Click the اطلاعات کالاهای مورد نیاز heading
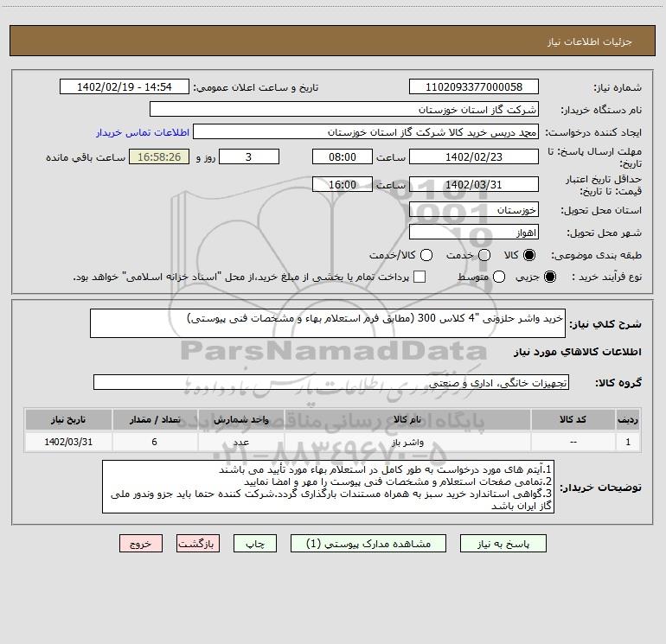 click(x=578, y=352)
